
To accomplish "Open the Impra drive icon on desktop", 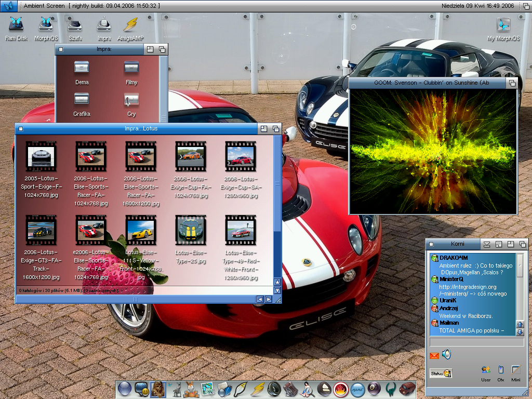I will [x=104, y=29].
